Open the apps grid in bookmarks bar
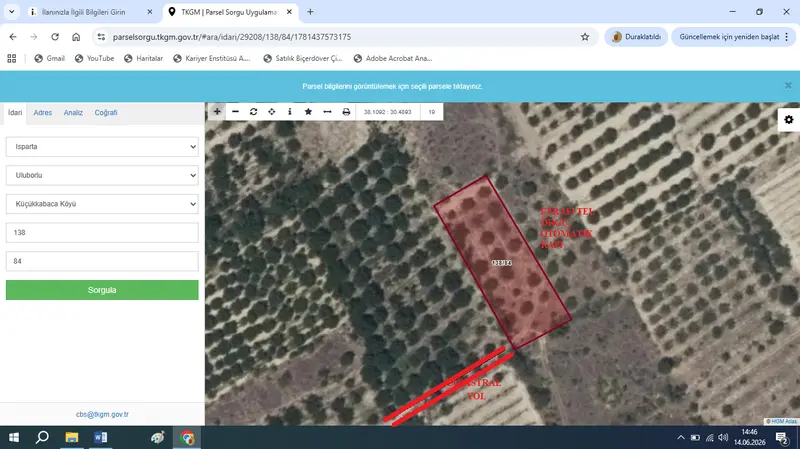 [12, 58]
